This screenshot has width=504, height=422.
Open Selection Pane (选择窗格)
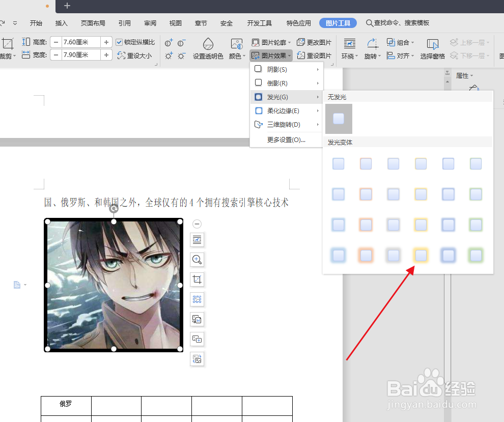tap(432, 48)
